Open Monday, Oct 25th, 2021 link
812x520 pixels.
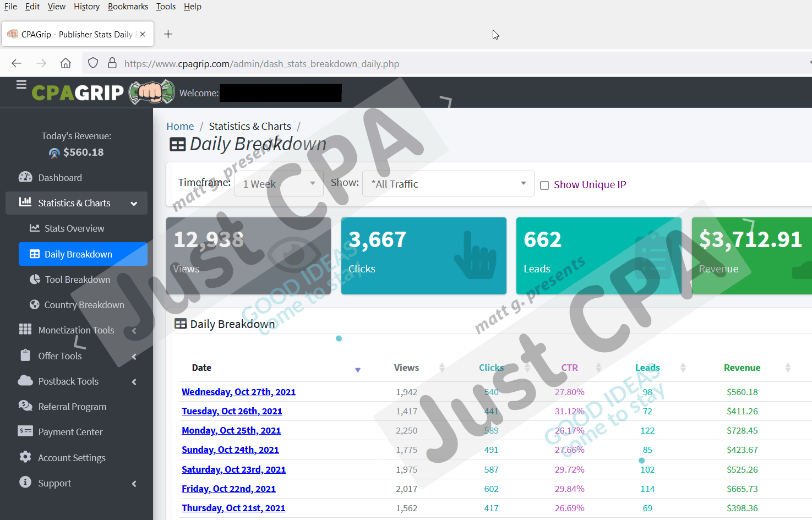tap(231, 430)
